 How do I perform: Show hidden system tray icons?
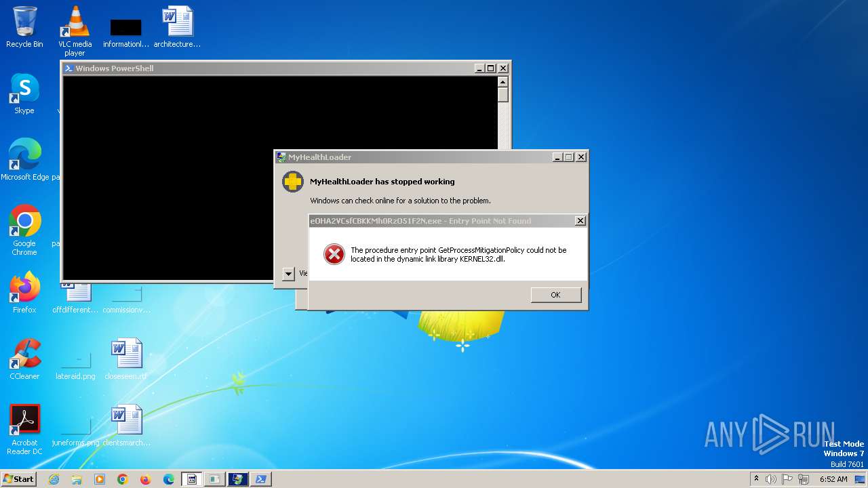(x=756, y=479)
